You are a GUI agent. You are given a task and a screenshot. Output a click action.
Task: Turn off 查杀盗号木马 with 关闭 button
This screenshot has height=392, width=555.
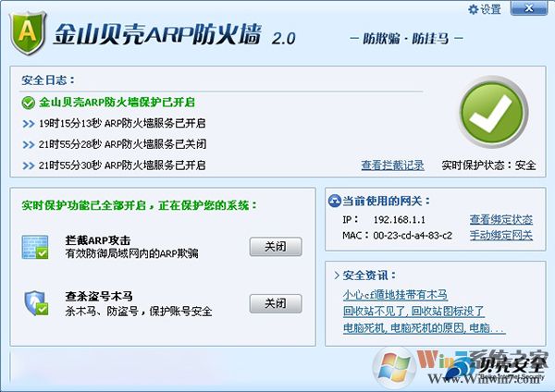click(x=276, y=303)
